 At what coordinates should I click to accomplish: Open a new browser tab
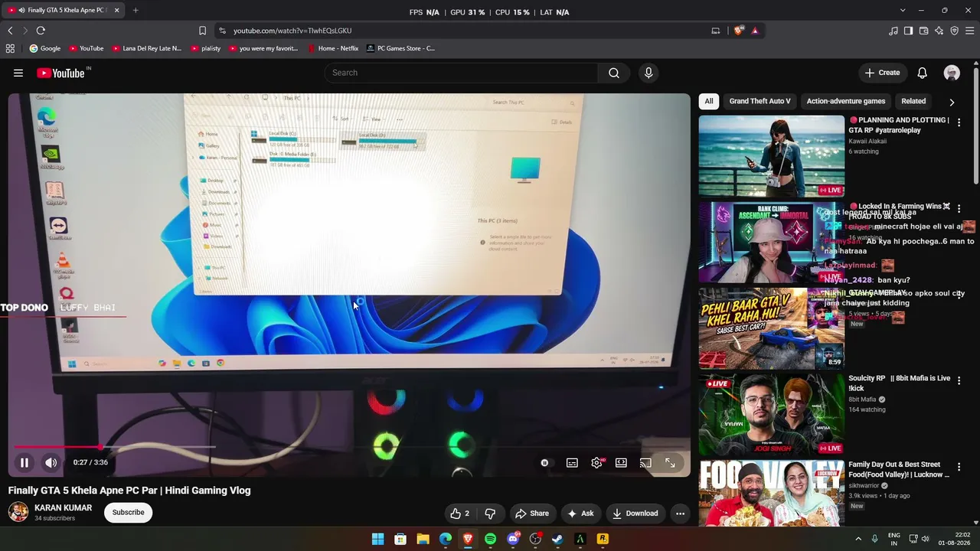coord(136,11)
